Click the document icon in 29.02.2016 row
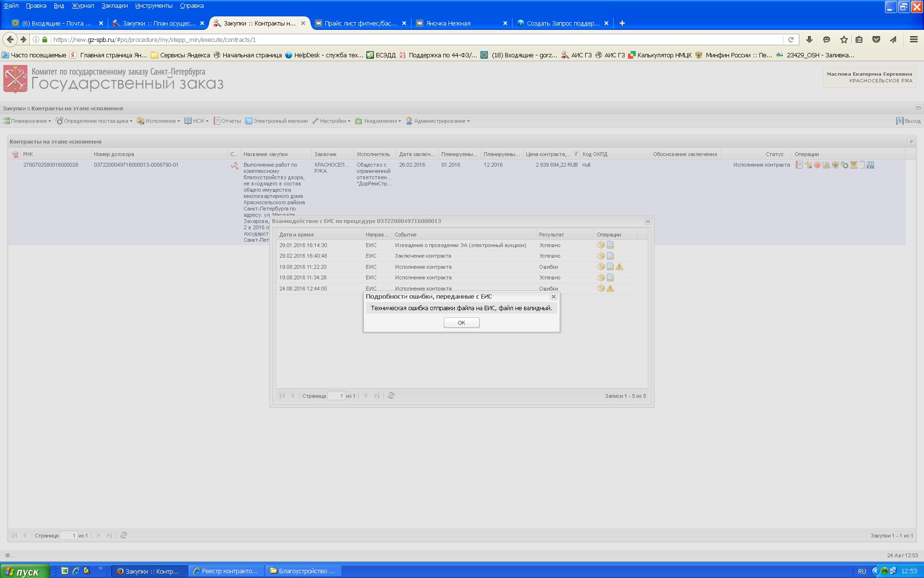 610,256
